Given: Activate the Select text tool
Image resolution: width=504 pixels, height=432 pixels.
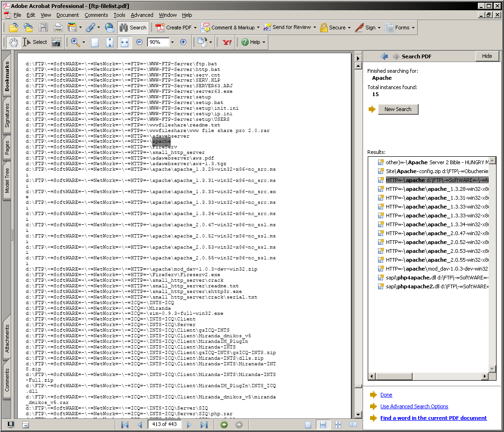Looking at the screenshot, I should (x=35, y=42).
